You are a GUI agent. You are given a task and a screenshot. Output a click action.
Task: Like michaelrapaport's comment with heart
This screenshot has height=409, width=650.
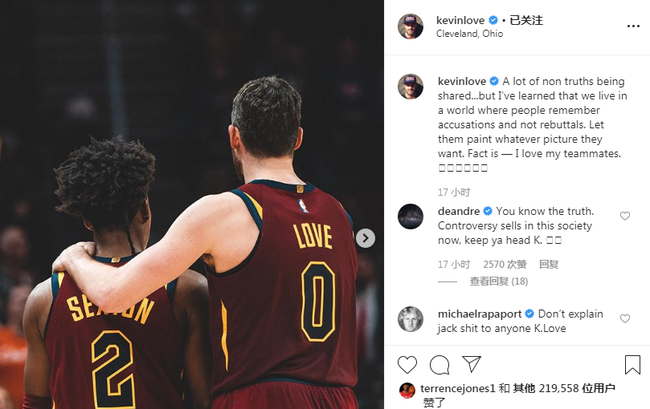tap(625, 318)
